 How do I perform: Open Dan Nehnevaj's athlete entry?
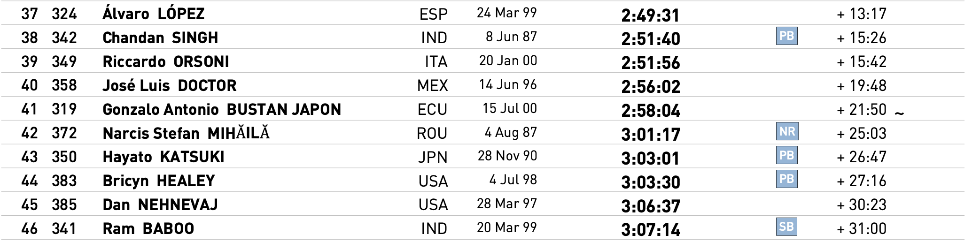point(160,204)
